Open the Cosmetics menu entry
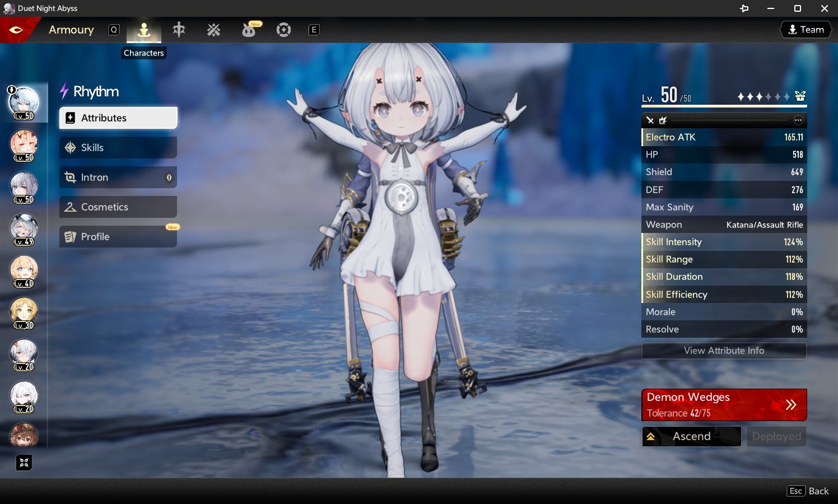The width and height of the screenshot is (838, 504). (118, 207)
